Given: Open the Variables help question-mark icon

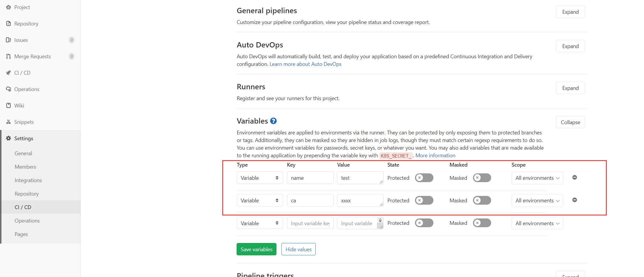Looking at the screenshot, I should (x=273, y=121).
